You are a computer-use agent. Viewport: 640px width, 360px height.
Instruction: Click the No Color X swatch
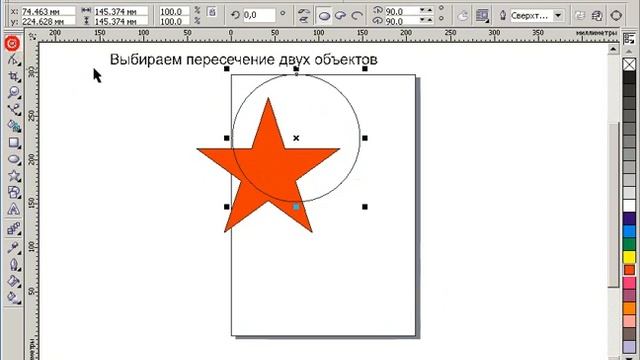click(629, 64)
